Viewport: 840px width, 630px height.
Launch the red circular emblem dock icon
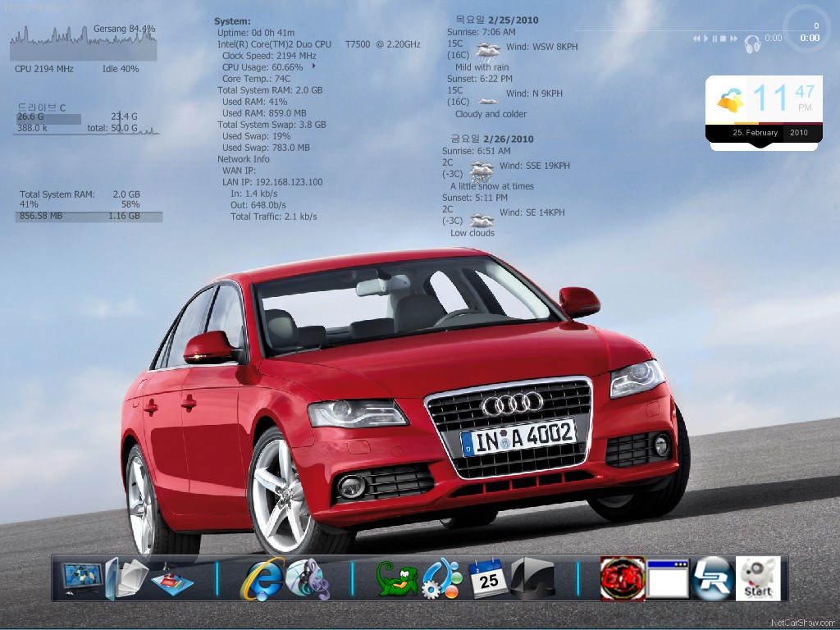click(623, 578)
